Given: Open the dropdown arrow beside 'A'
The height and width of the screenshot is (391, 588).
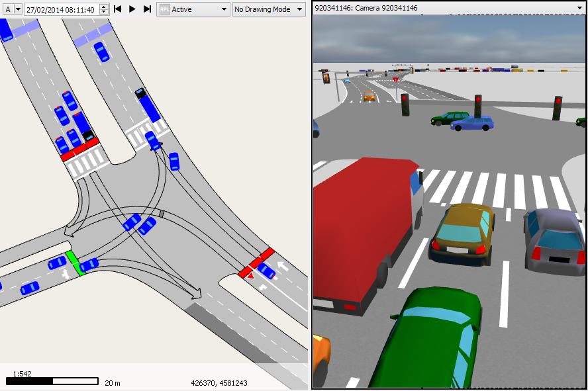Looking at the screenshot, I should tap(18, 9).
